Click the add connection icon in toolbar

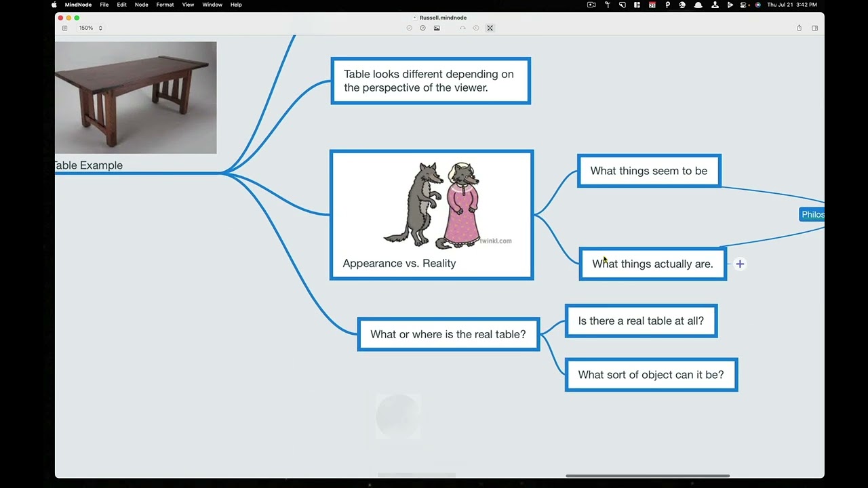click(462, 28)
